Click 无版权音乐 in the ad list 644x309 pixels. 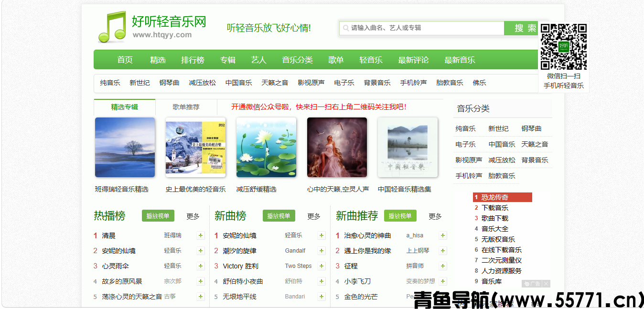tap(498, 239)
